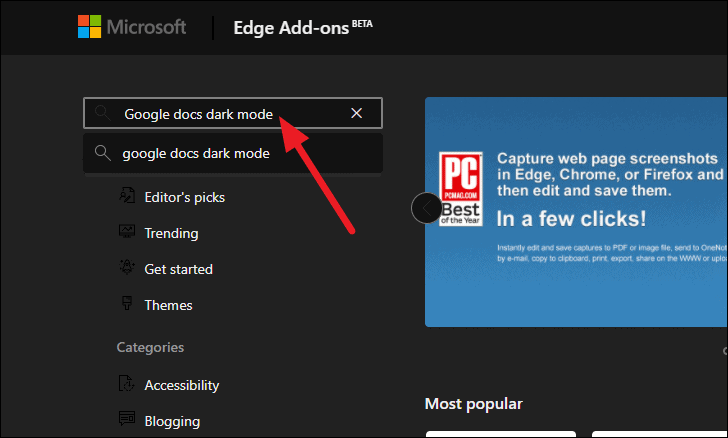The image size is (728, 438).
Task: Click the Themes paintbrush icon
Action: pos(126,303)
